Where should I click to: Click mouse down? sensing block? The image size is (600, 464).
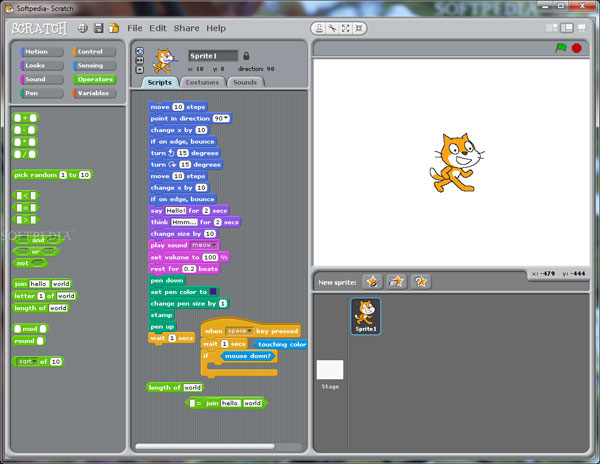point(248,356)
